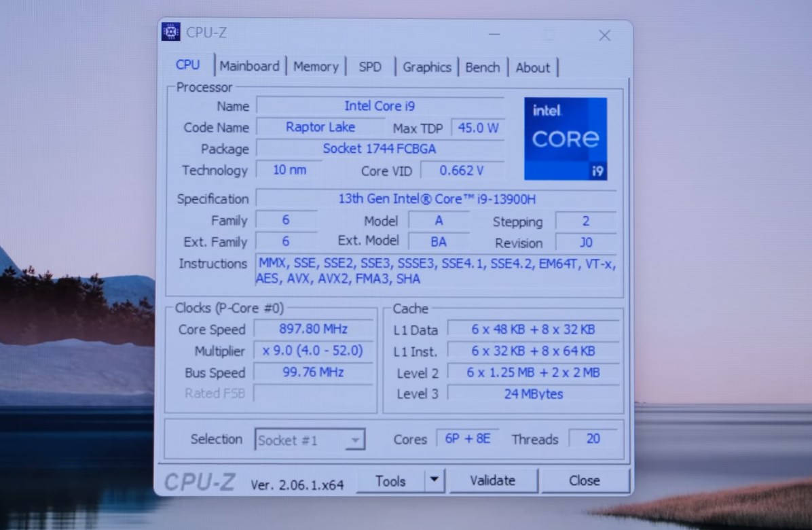Close CPU-Z with the title bar X
Image resolution: width=812 pixels, height=530 pixels.
click(604, 35)
